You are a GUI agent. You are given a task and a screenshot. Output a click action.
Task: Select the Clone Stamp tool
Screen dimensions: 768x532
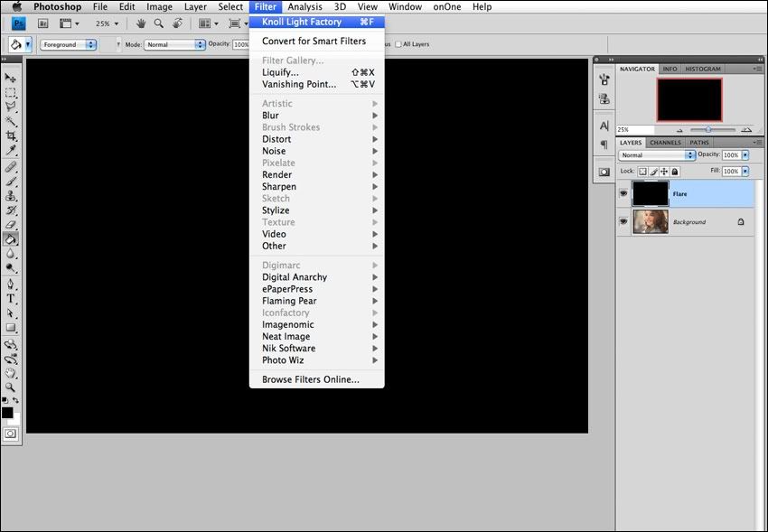pos(10,196)
